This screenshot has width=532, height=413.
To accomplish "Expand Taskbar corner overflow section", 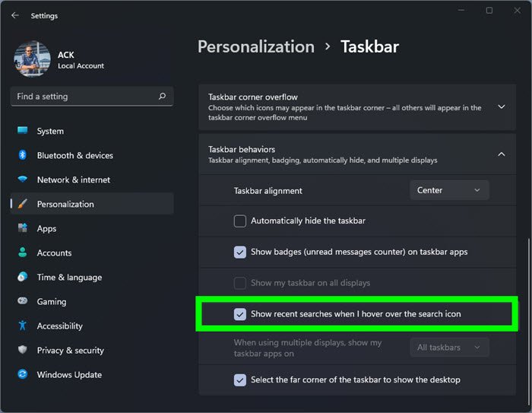I will point(501,107).
